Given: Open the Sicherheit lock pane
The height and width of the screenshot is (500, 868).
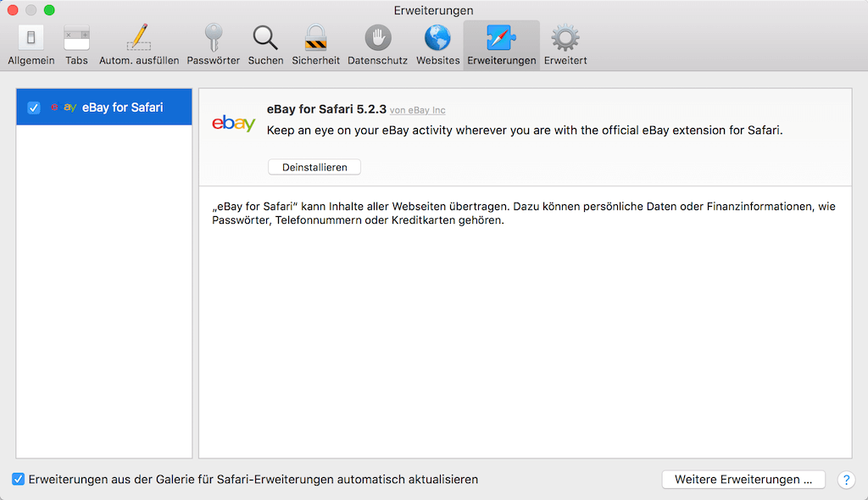Looking at the screenshot, I should 315,46.
